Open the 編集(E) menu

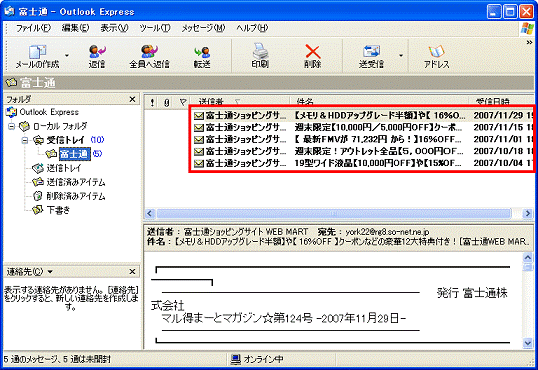(x=75, y=28)
